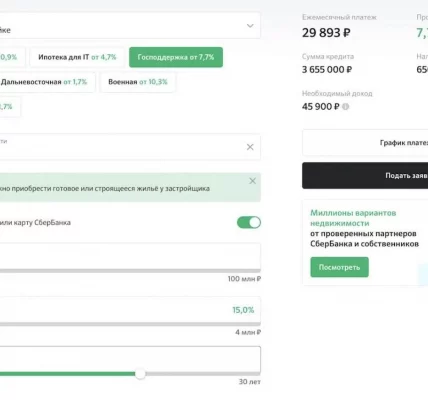Open the График платежей button
Viewport: 428px width, 400px height.
(365, 143)
